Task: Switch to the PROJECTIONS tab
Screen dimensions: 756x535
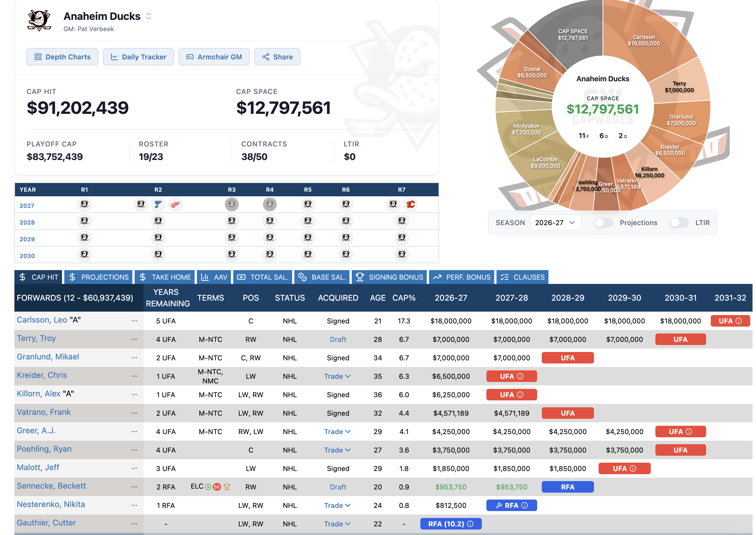Action: point(99,277)
